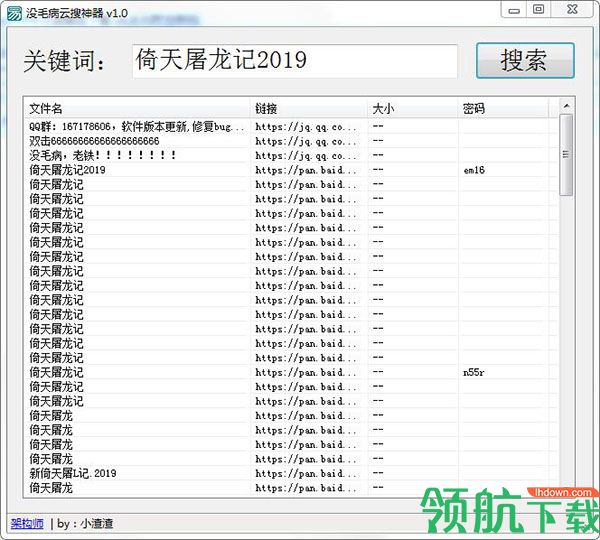Open the 架构师 link in status bar
The width and height of the screenshot is (600, 540).
(x=27, y=523)
